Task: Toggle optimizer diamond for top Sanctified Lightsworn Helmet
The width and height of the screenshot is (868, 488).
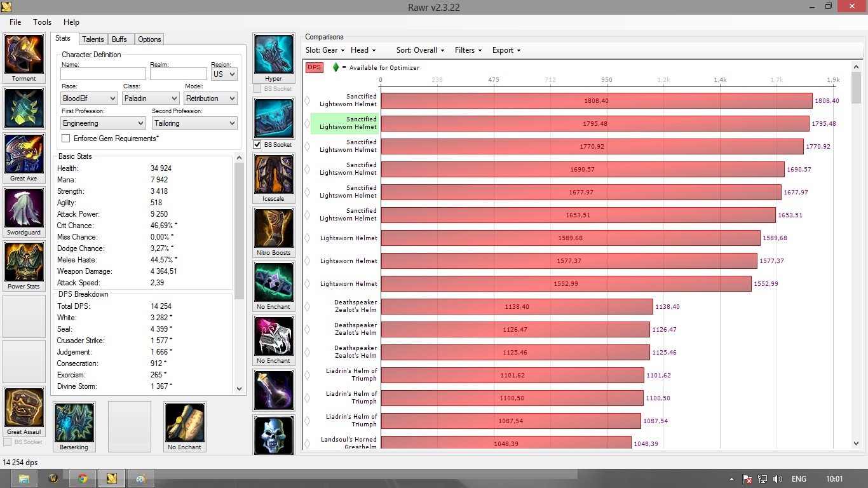Action: pos(308,100)
